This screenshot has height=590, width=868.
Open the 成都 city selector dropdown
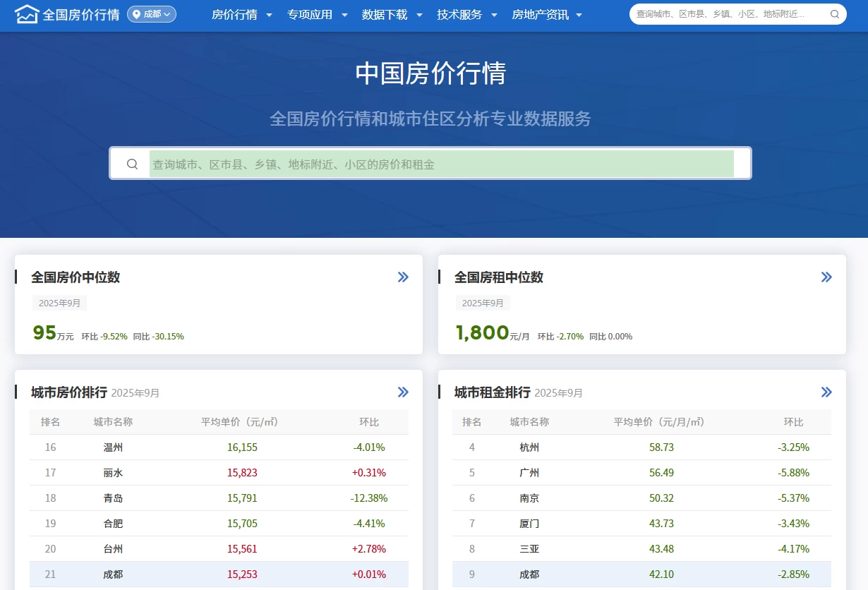tap(152, 14)
